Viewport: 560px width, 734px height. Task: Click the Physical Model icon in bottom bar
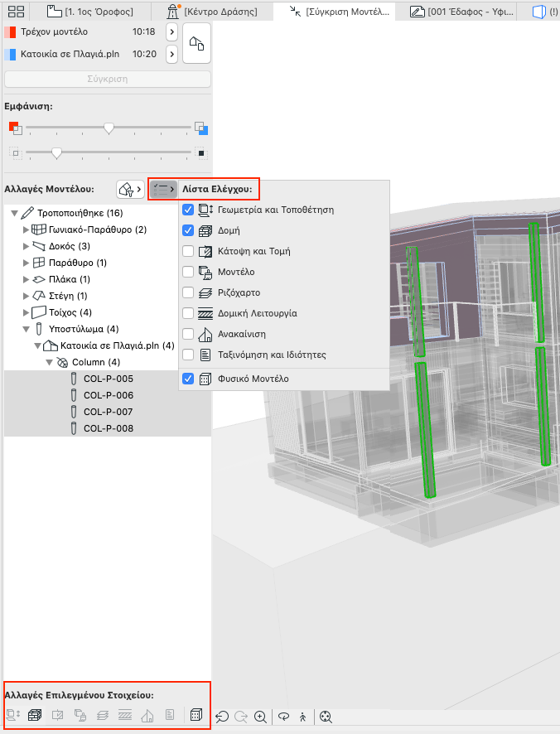196,714
